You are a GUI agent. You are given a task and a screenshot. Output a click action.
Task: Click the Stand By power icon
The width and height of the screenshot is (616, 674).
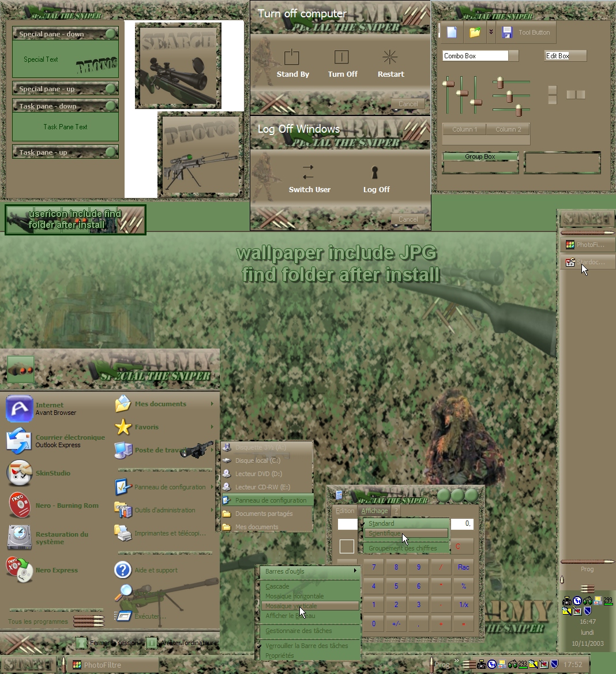[x=291, y=57]
